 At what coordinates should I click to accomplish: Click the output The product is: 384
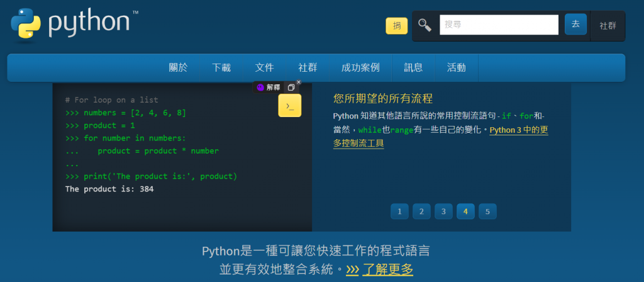109,189
